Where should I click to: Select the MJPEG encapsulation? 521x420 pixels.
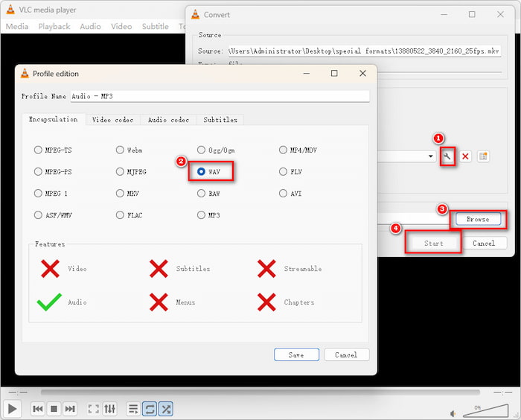click(131, 171)
